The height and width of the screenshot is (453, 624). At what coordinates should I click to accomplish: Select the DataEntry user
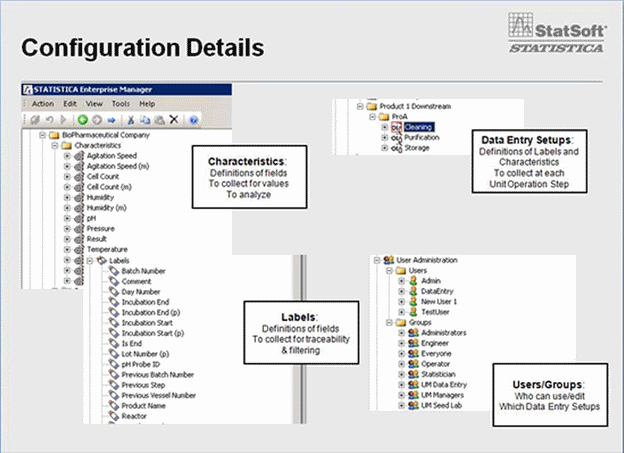(x=437, y=291)
